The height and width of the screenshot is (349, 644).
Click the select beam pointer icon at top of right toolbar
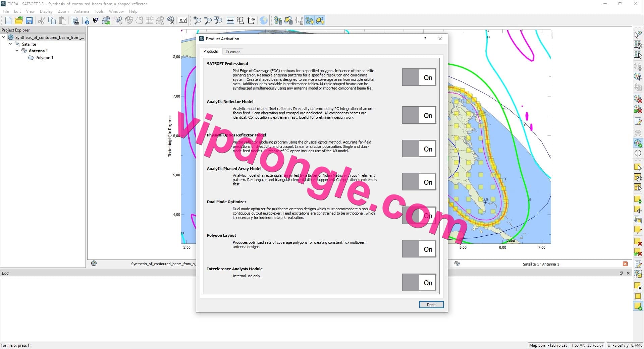638,34
